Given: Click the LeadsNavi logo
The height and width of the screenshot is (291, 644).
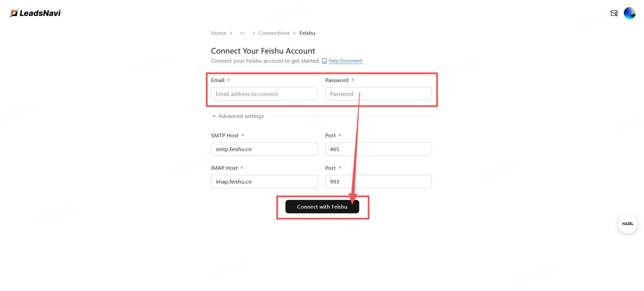Looking at the screenshot, I should (35, 13).
